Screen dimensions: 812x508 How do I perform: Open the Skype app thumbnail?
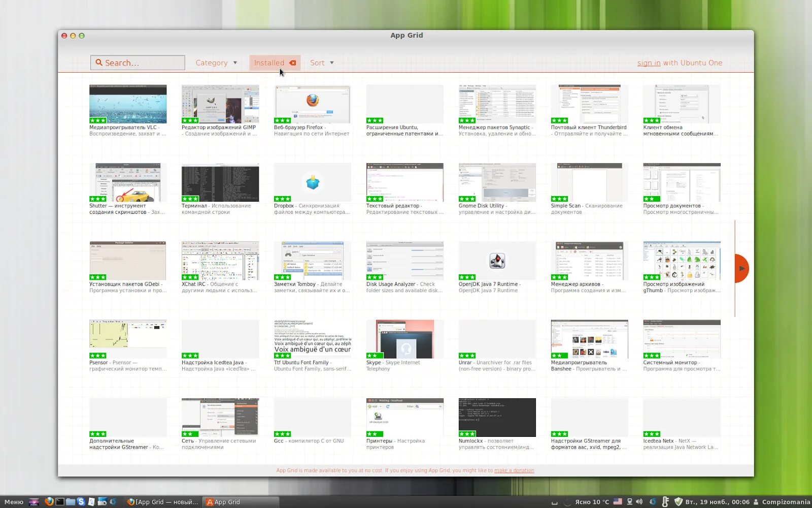click(x=405, y=339)
